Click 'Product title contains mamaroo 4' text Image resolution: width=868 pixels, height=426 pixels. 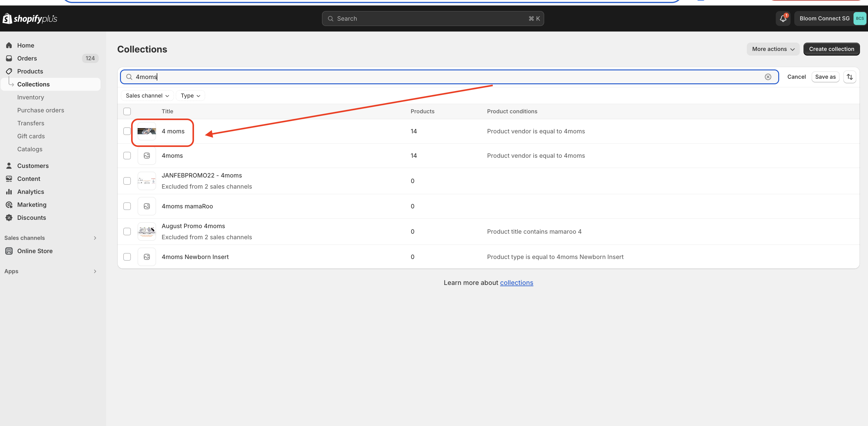click(534, 232)
